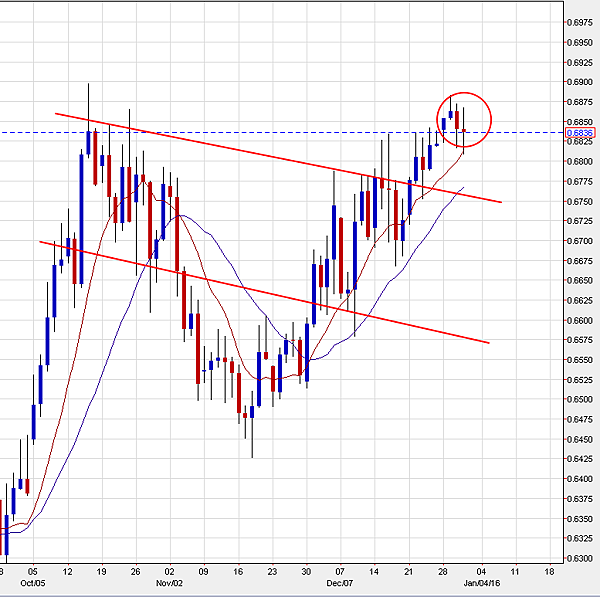
Task: Select day label 30 on the time axis
Action: 306,572
